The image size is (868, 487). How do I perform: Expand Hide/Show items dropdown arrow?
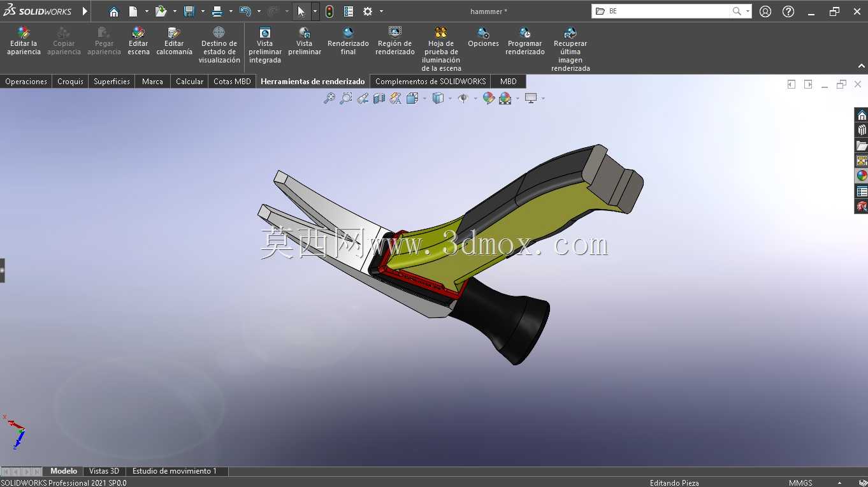475,98
